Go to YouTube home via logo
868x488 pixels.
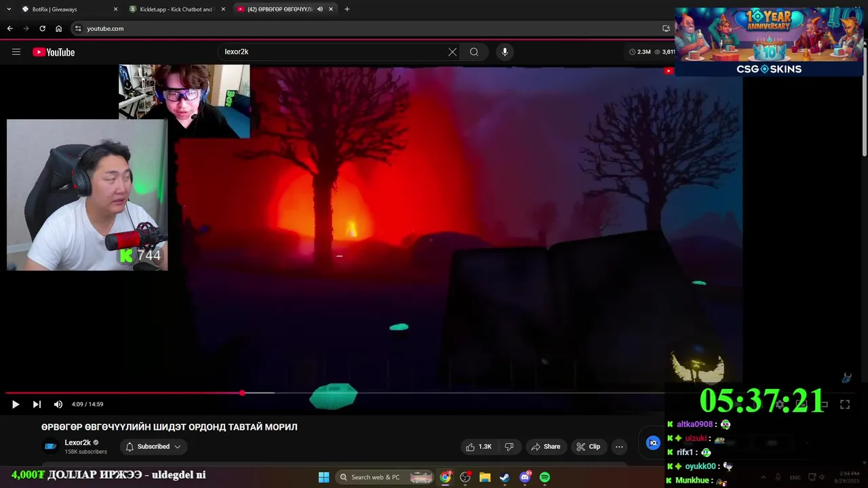pyautogui.click(x=54, y=52)
